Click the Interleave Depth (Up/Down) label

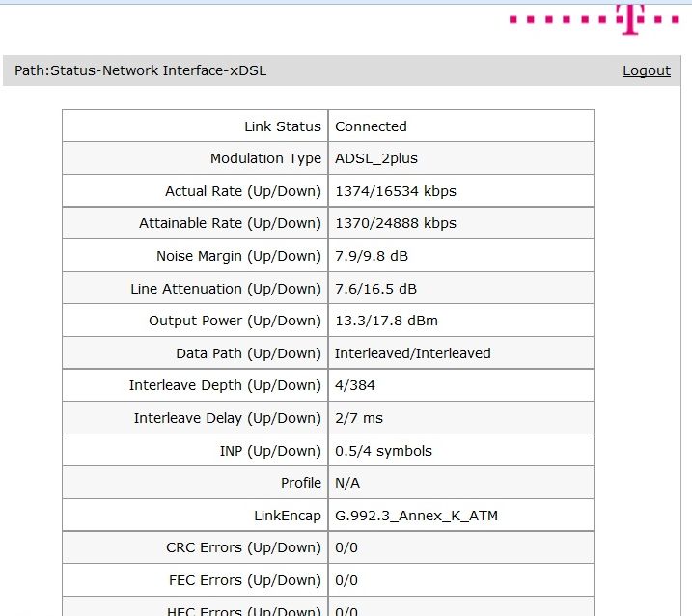(x=225, y=385)
